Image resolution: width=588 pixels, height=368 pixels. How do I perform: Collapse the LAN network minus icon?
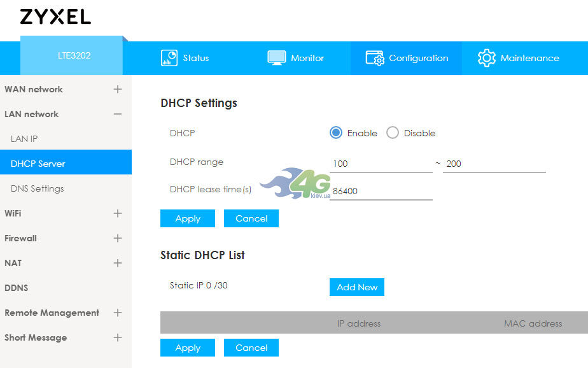pyautogui.click(x=118, y=114)
